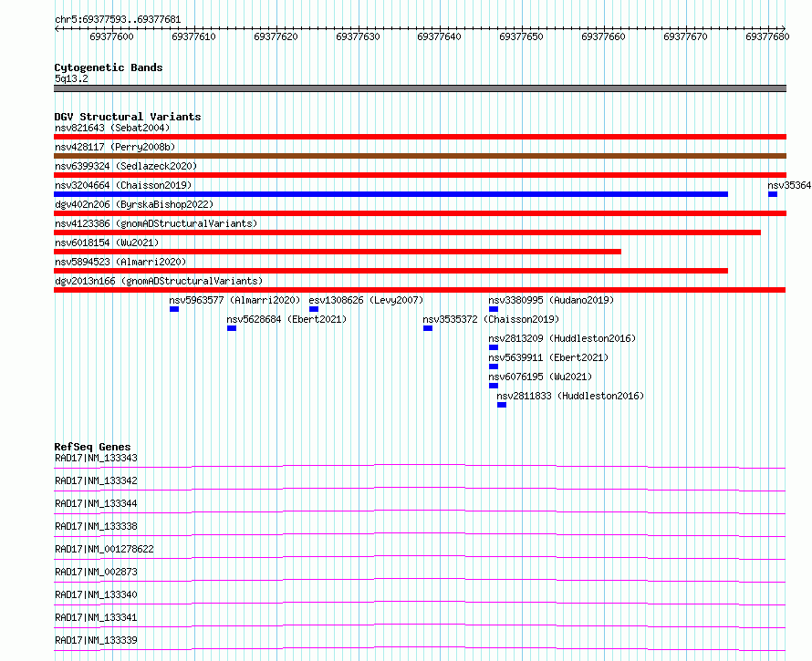This screenshot has width=812, height=661.
Task: Select the blue nsv5628684 (Ebert2021) marker
Action: [x=232, y=328]
